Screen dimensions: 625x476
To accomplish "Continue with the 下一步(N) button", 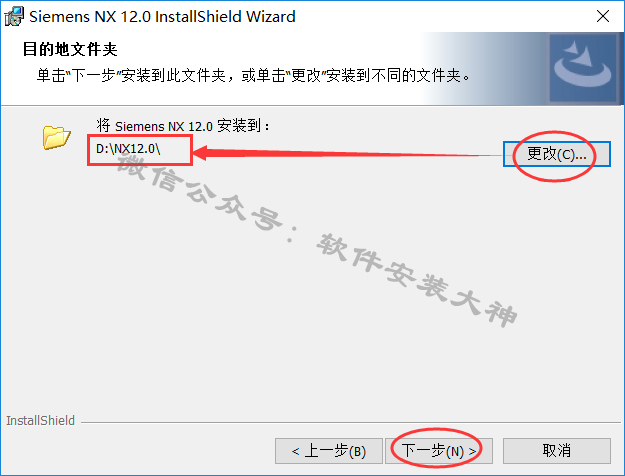I will coord(439,451).
